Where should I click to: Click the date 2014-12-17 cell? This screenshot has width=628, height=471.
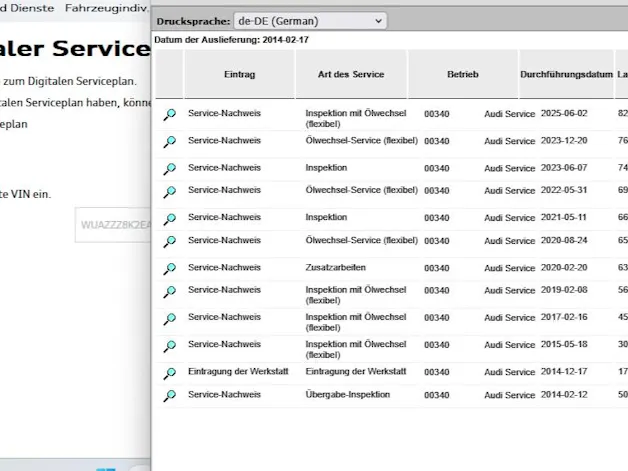pos(564,371)
